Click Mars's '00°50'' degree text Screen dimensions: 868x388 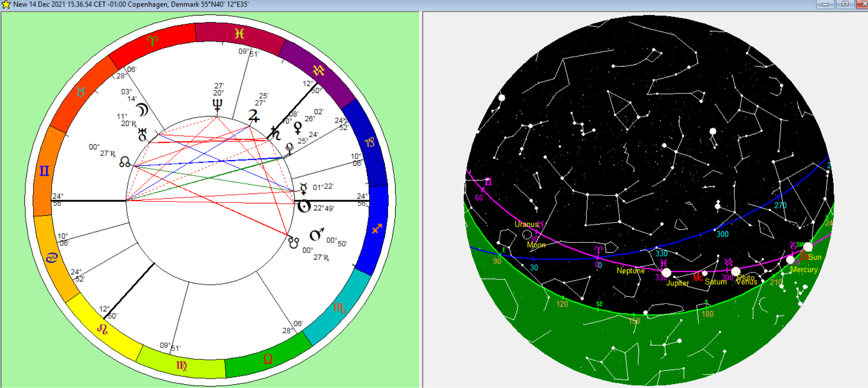click(336, 242)
